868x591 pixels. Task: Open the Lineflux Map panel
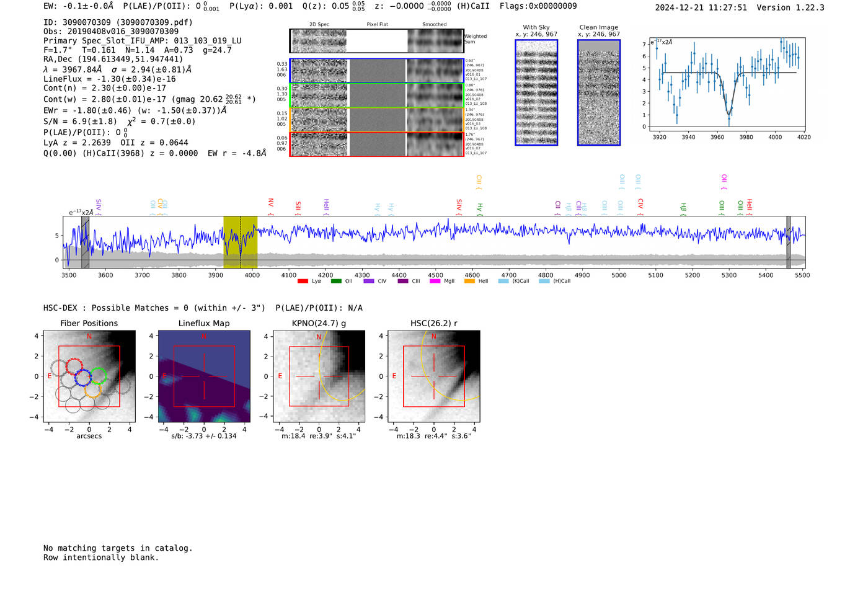(204, 376)
